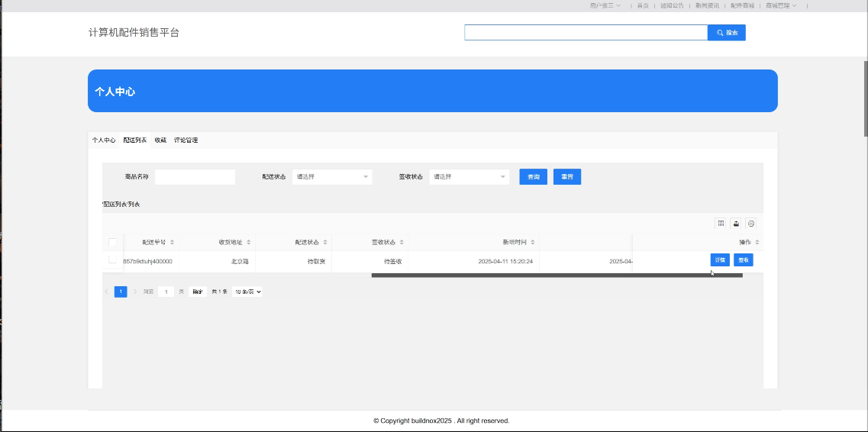Sort table by 新增时间 column arrows
Screen dimensions: 868x432
[533, 242]
